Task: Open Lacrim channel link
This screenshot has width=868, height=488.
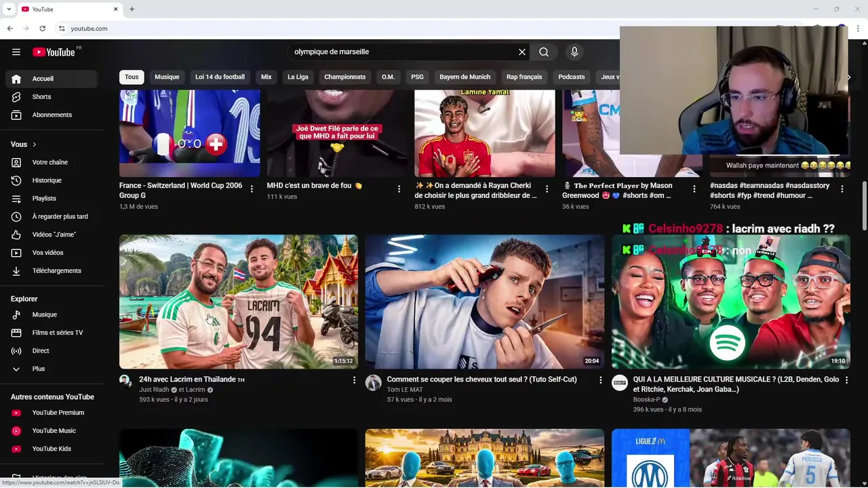Action: pos(195,390)
